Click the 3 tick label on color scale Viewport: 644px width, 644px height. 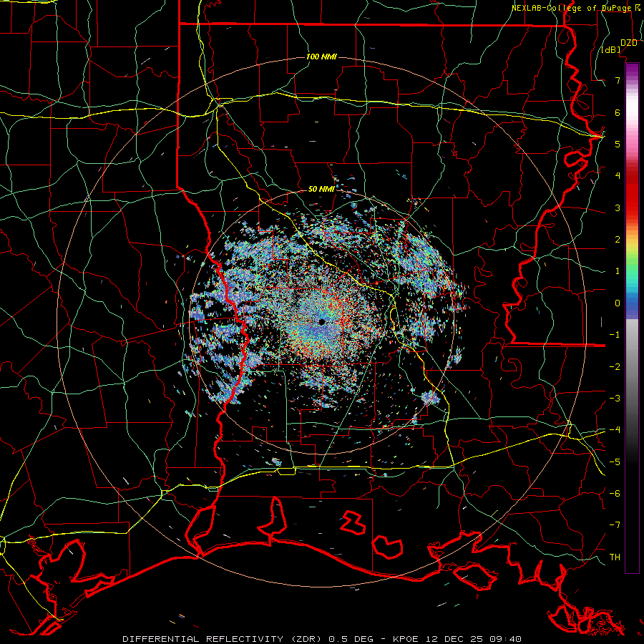pos(618,208)
